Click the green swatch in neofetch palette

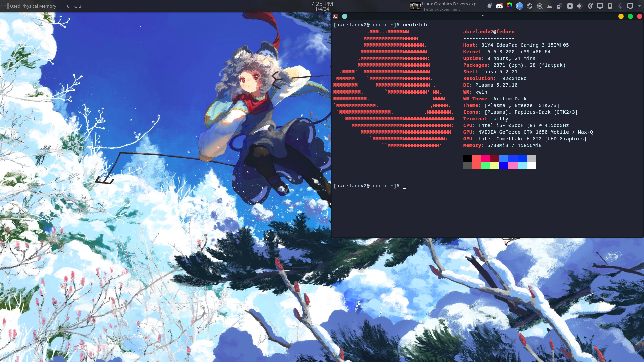coord(486,165)
